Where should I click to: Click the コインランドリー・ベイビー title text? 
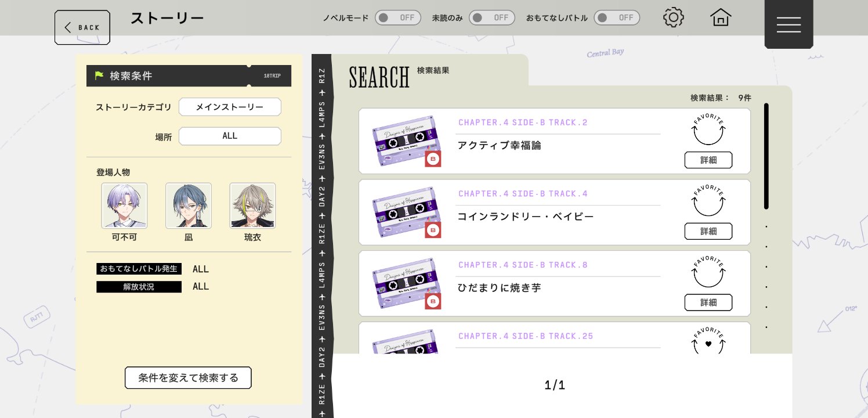526,217
